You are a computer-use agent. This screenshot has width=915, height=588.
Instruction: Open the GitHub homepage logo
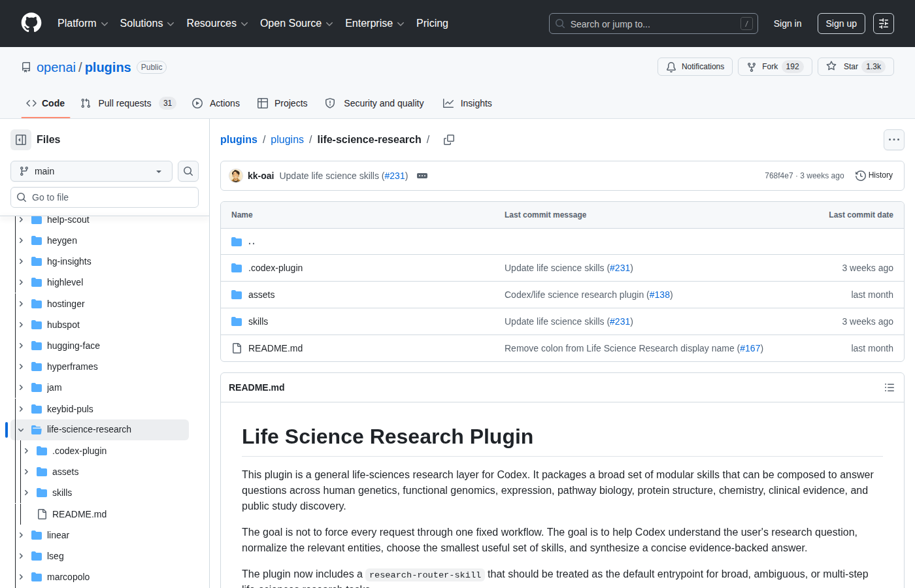click(31, 24)
